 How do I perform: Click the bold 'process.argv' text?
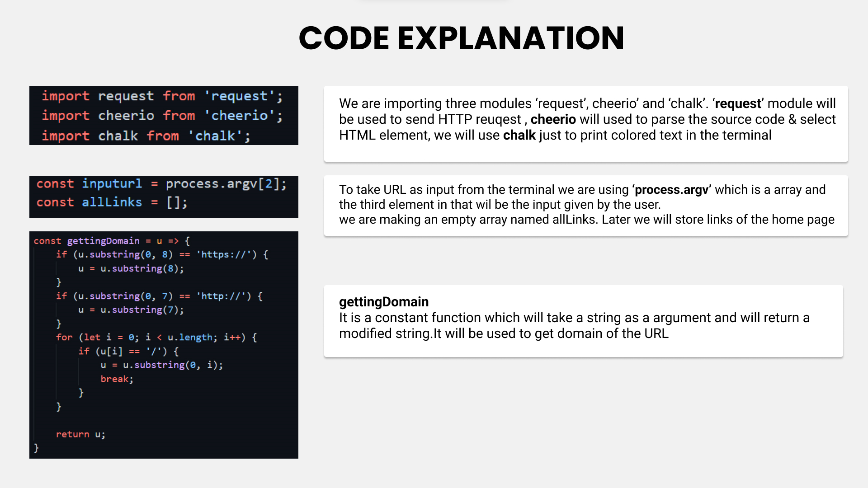click(x=671, y=189)
